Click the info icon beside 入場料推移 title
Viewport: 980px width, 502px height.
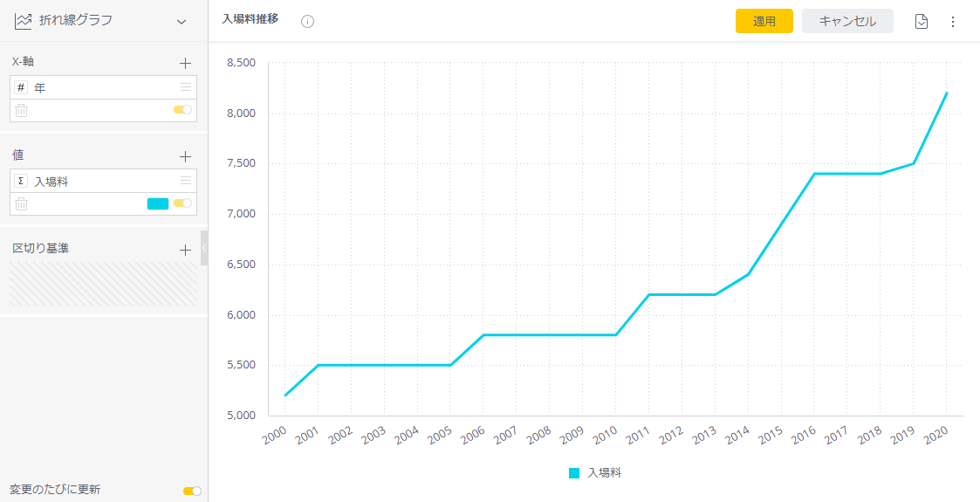[307, 21]
